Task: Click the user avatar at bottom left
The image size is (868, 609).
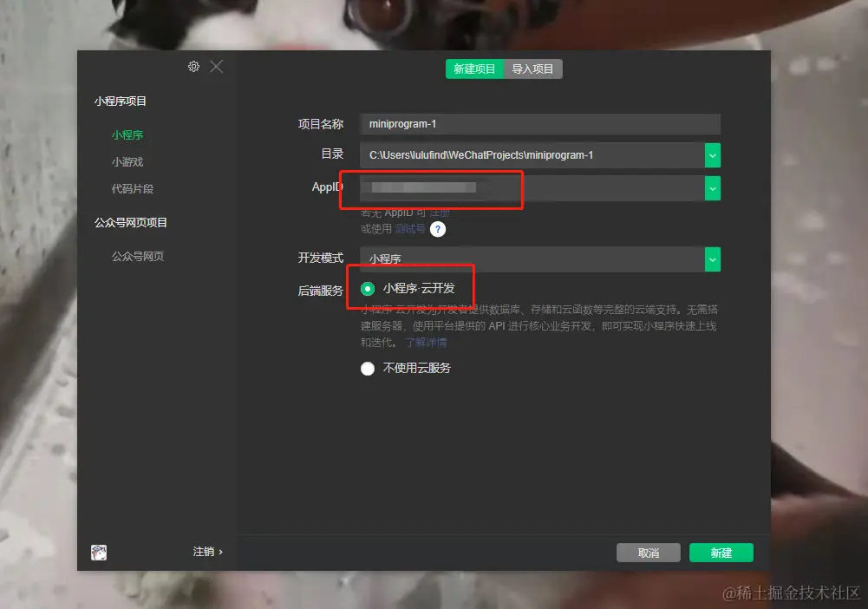Action: [x=99, y=552]
